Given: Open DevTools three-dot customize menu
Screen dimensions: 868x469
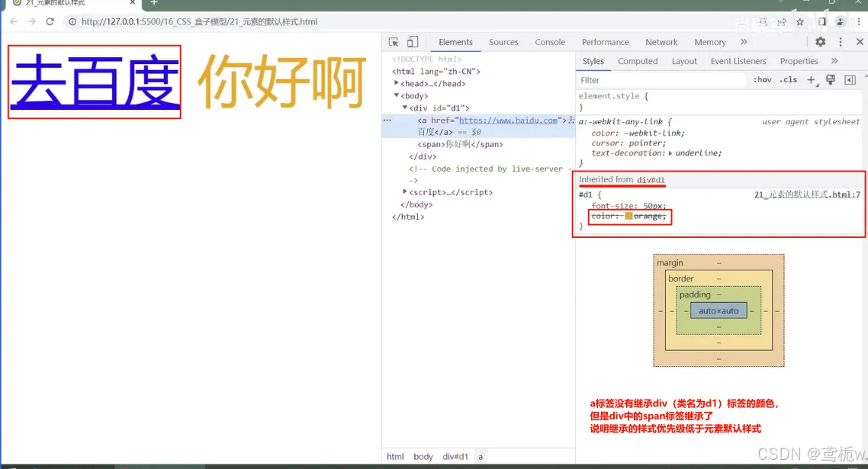Looking at the screenshot, I should [841, 42].
